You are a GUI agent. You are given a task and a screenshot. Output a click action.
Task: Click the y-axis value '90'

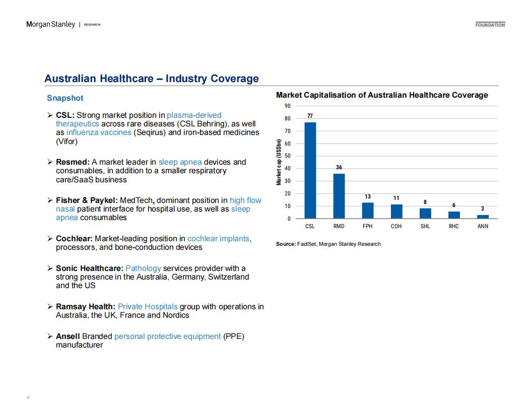288,106
